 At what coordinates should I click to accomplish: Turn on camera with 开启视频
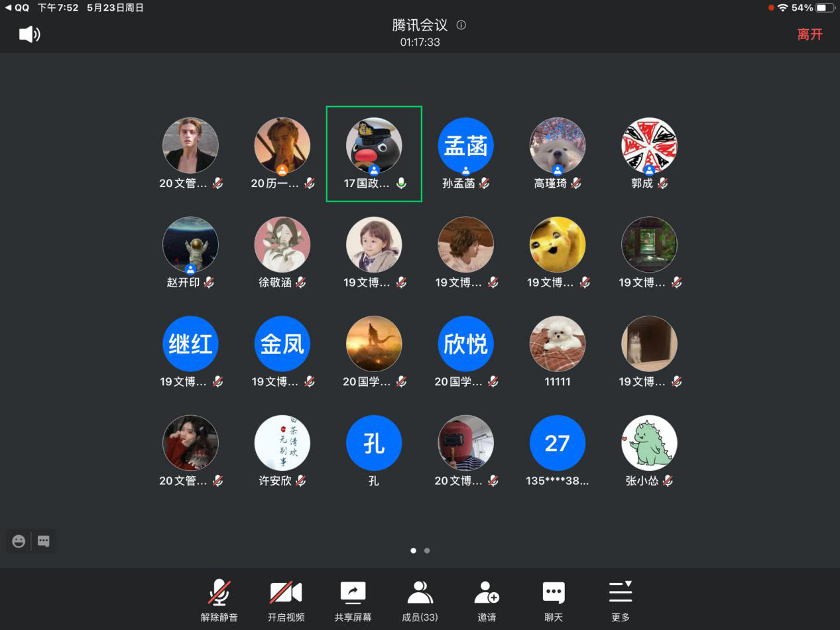click(x=286, y=600)
